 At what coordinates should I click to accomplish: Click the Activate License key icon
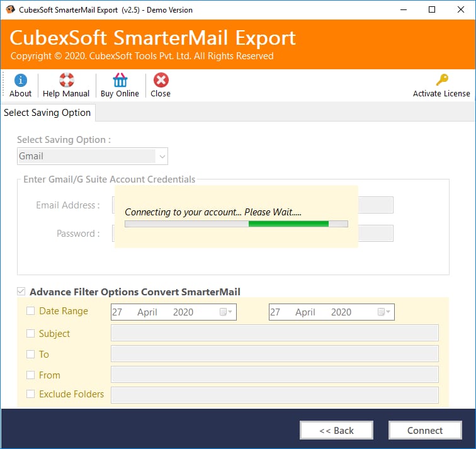(x=442, y=80)
